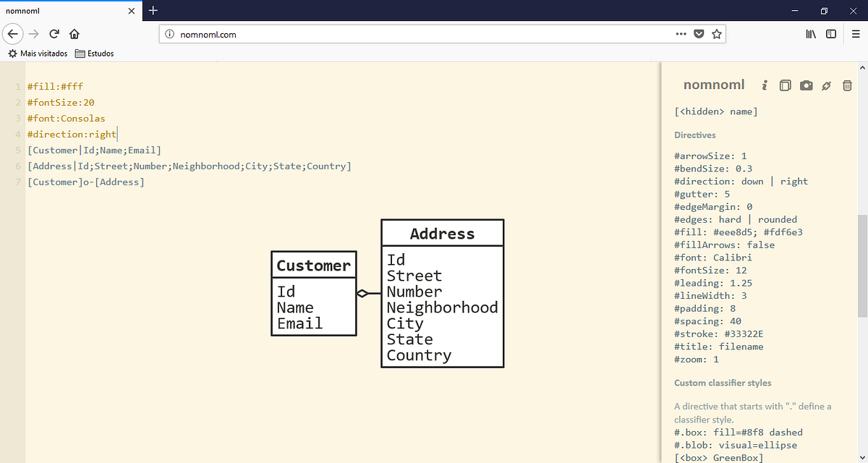Discard the diagram with the trash icon
This screenshot has width=868, height=463.
point(847,85)
